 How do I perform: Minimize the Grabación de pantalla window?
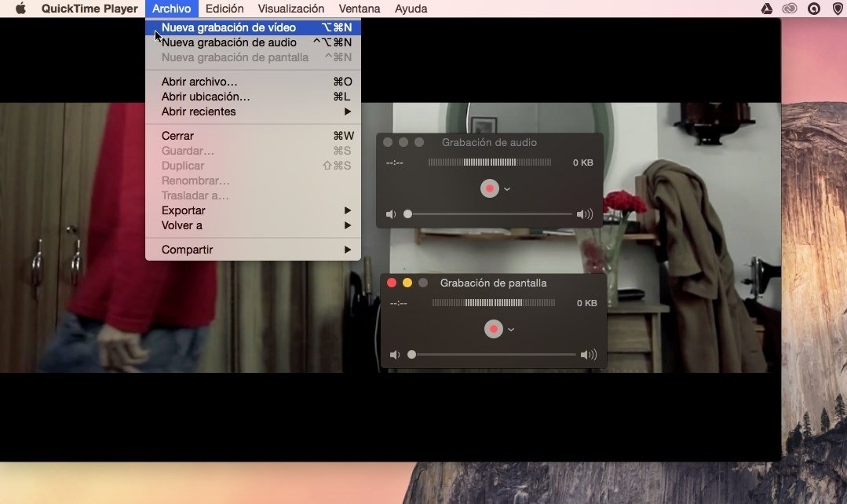[407, 283]
